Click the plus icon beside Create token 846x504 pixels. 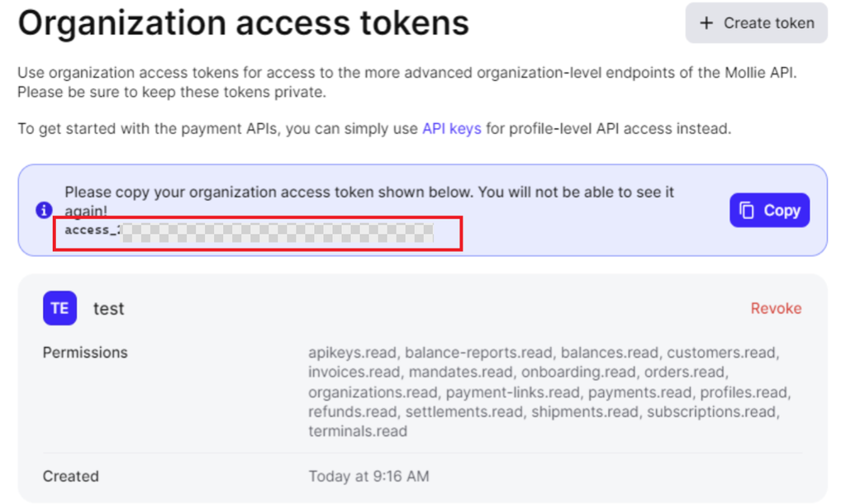click(x=706, y=23)
